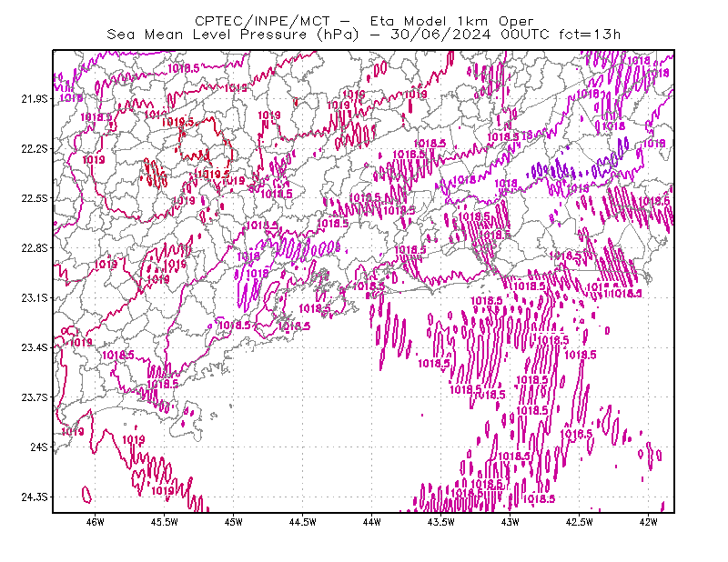This screenshot has width=728, height=562.
Task: Select the 45.5W longitude tick label
Action: tap(165, 522)
